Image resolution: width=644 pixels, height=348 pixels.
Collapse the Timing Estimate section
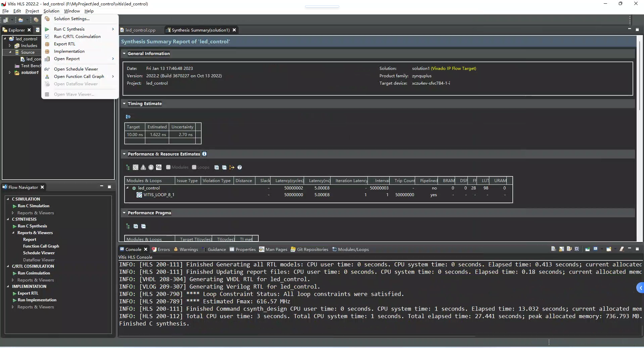point(124,104)
